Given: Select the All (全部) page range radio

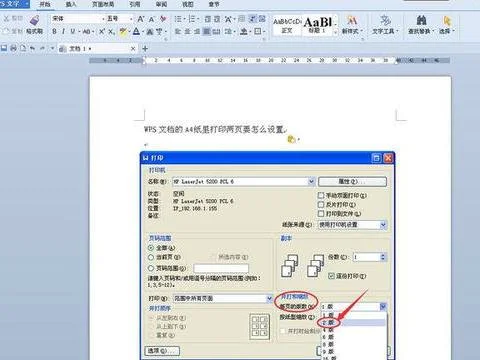Looking at the screenshot, I should 151,248.
